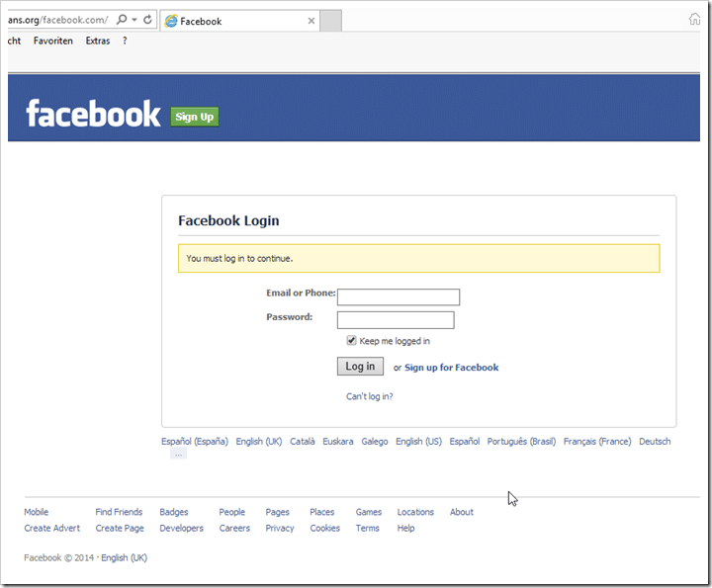Image resolution: width=712 pixels, height=588 pixels.
Task: Open Pages footer link
Action: click(x=278, y=512)
